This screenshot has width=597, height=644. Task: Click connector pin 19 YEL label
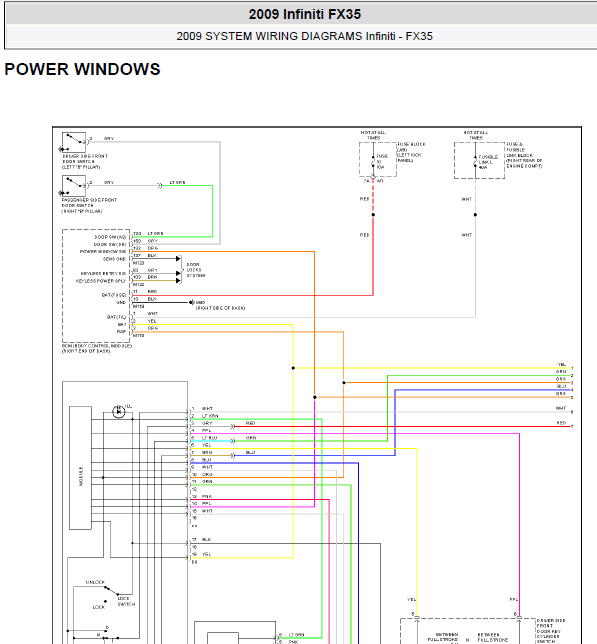[x=207, y=554]
